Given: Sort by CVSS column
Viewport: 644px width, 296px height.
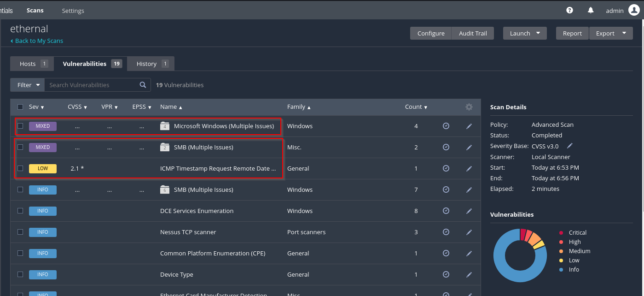Looking at the screenshot, I should pos(77,107).
